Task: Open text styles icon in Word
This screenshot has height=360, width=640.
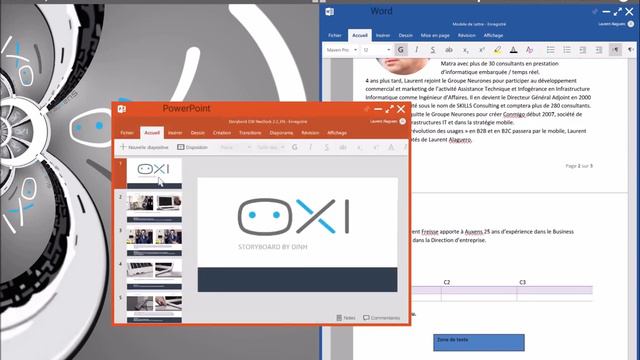Action: pyautogui.click(x=529, y=50)
